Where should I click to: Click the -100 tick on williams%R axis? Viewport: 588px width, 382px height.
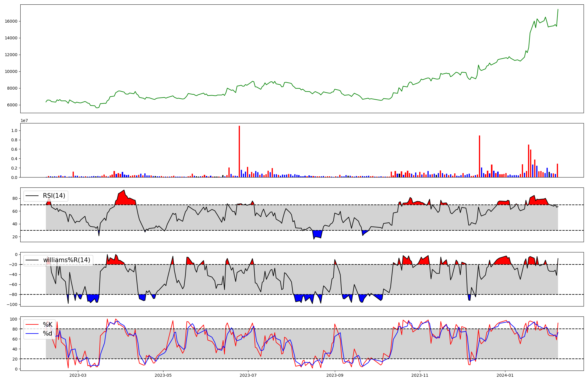click(x=11, y=304)
